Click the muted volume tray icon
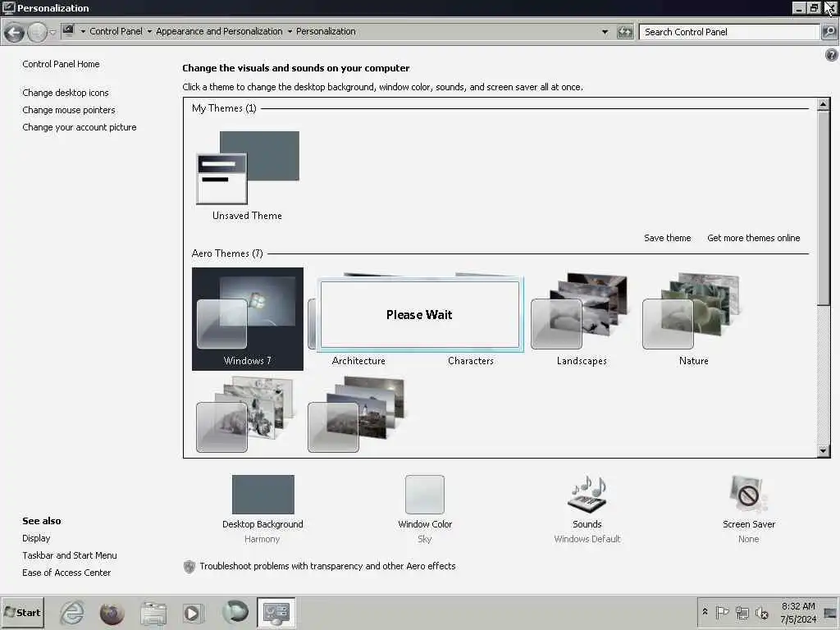This screenshot has height=630, width=840. pos(761,612)
